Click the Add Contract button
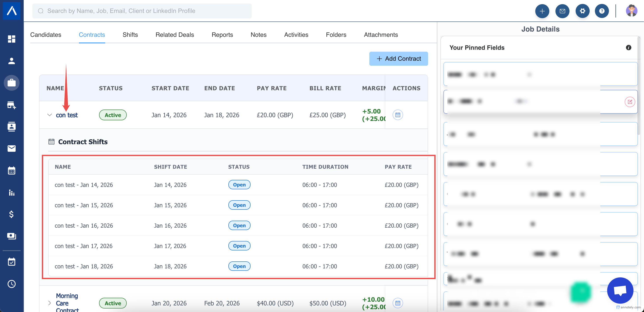644x312 pixels. tap(398, 59)
